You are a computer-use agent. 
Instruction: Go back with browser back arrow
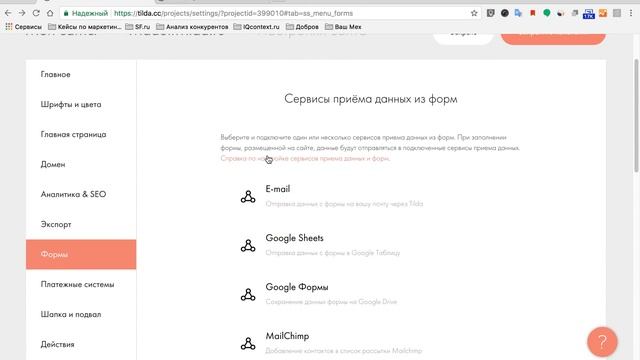(x=8, y=13)
